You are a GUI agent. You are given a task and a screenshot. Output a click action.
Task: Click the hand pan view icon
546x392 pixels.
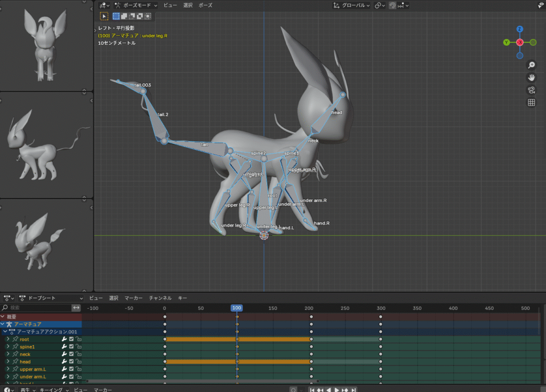click(531, 77)
